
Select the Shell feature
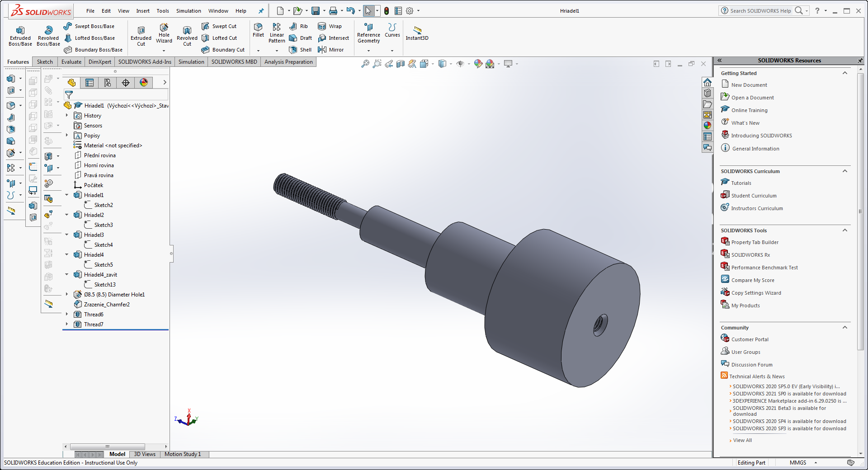[301, 50]
